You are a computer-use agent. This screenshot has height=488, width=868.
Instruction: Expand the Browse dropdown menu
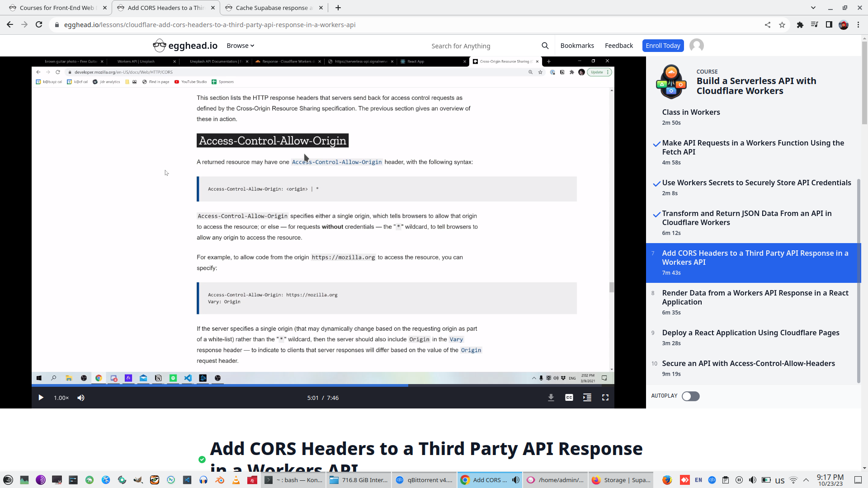click(241, 46)
